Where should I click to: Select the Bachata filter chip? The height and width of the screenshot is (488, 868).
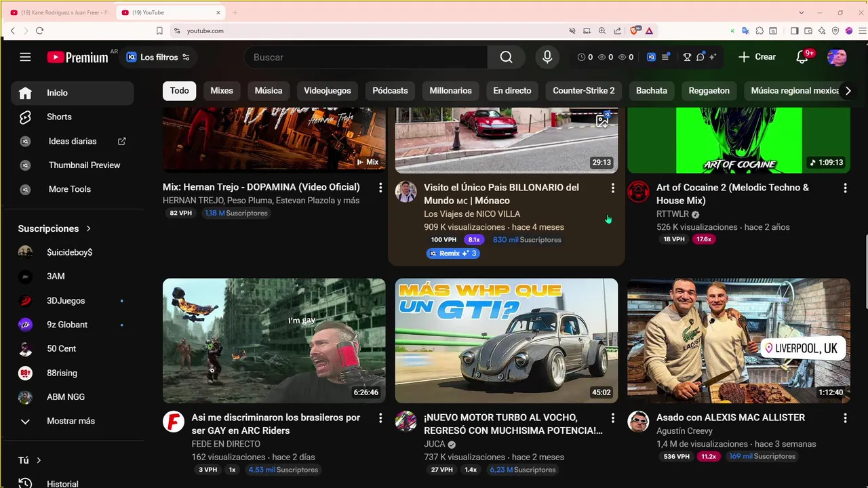point(652,90)
